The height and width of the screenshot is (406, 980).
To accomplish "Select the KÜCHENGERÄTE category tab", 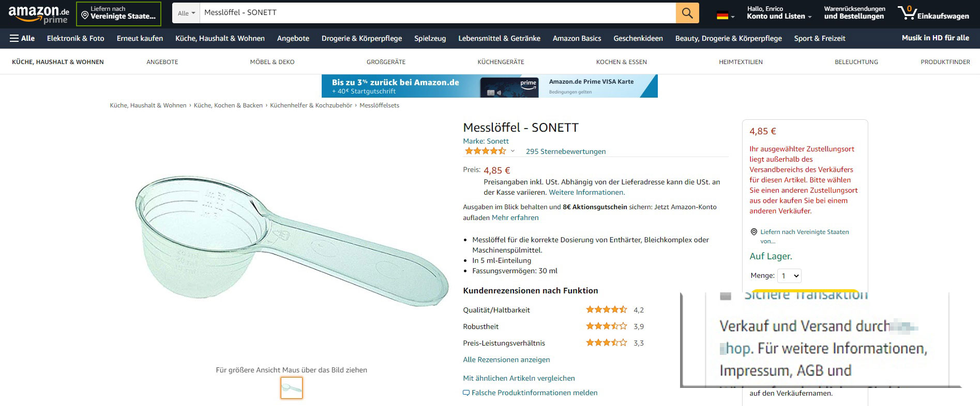I will [501, 62].
